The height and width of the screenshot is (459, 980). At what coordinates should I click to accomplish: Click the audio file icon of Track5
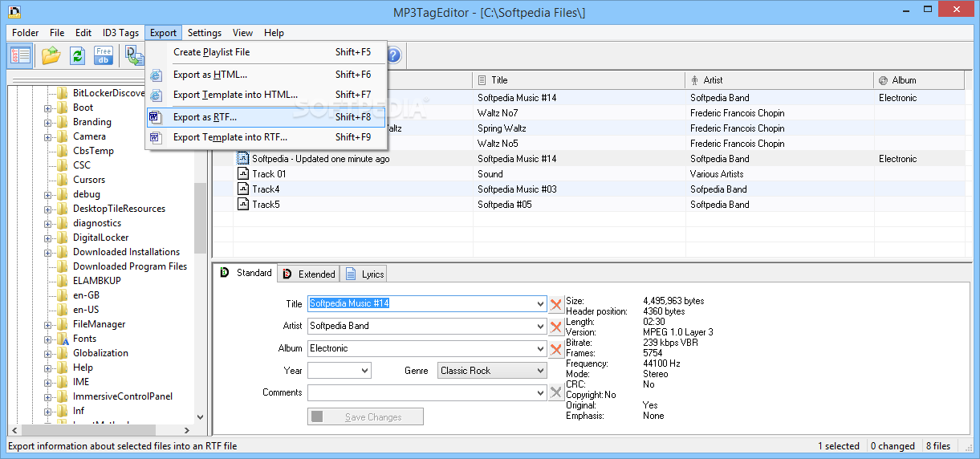click(x=243, y=205)
